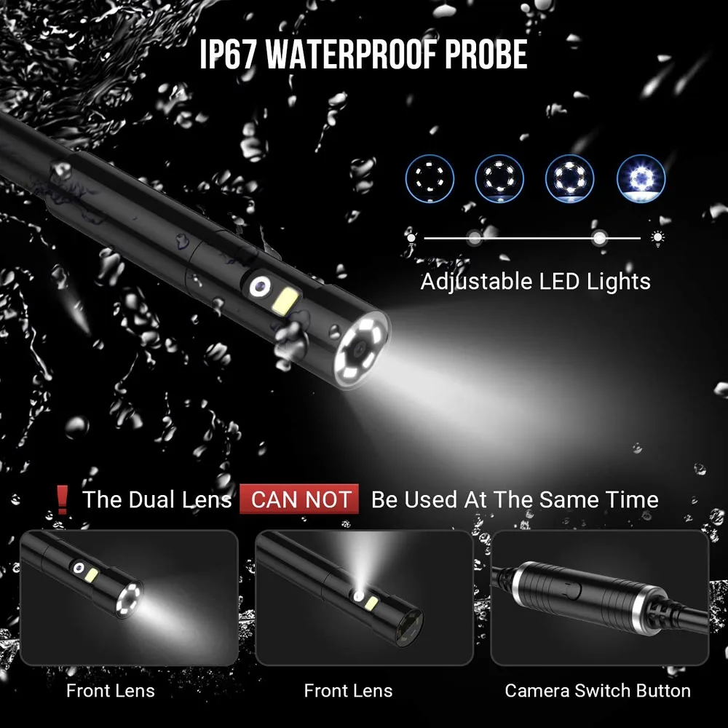The height and width of the screenshot is (728, 728).
Task: Click the brightest LED ring icon
Action: coord(641,179)
